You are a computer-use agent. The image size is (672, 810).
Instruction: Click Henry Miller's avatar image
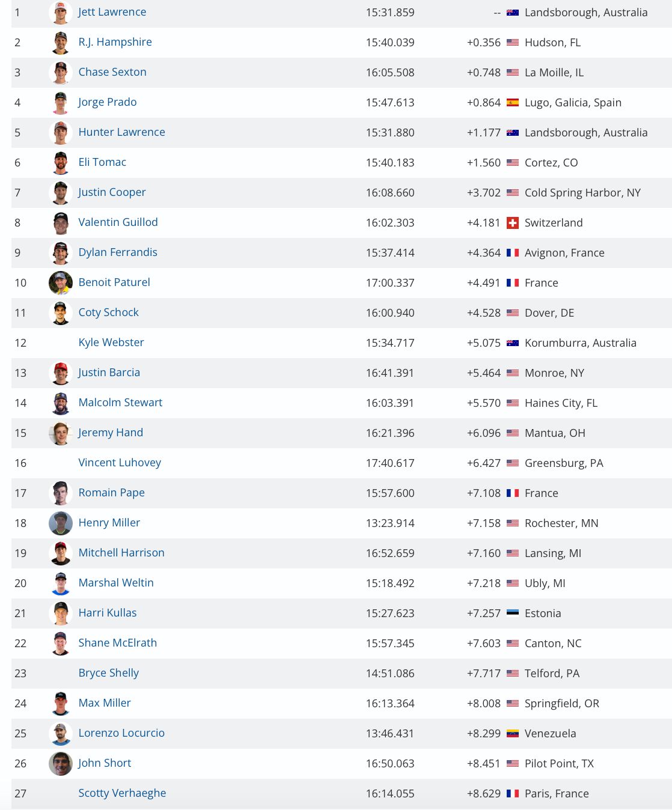[60, 523]
